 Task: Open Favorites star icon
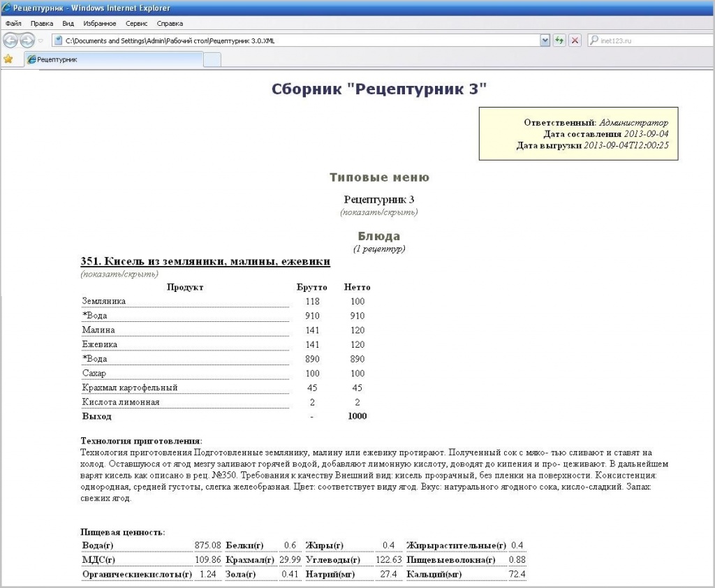pyautogui.click(x=8, y=59)
